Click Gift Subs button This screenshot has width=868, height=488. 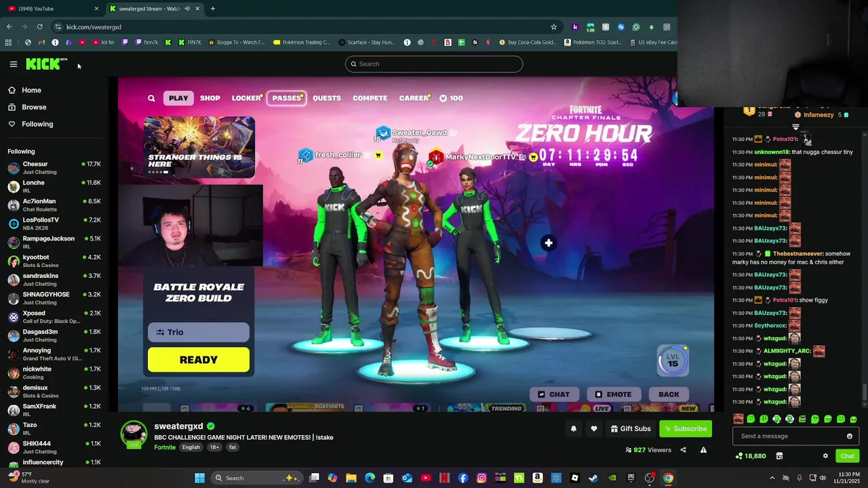[630, 428]
